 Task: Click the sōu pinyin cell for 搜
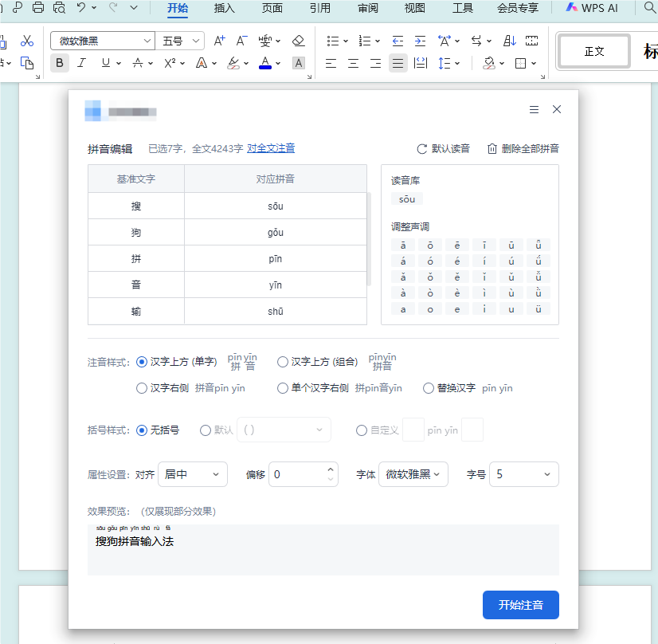pyautogui.click(x=276, y=206)
